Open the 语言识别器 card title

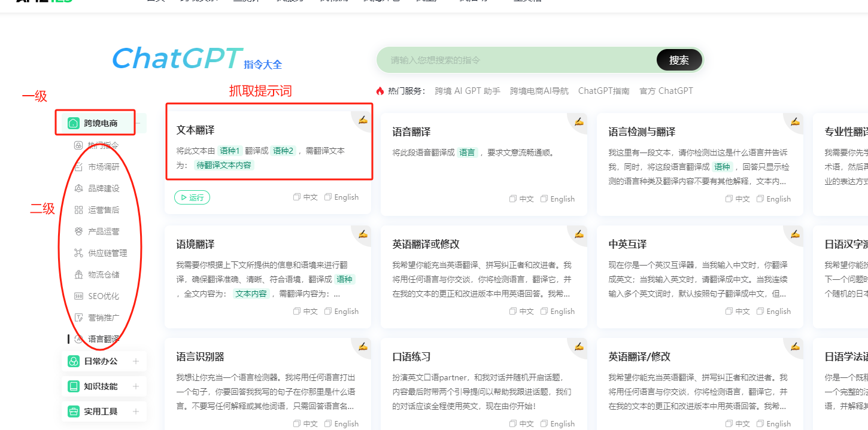click(x=200, y=356)
